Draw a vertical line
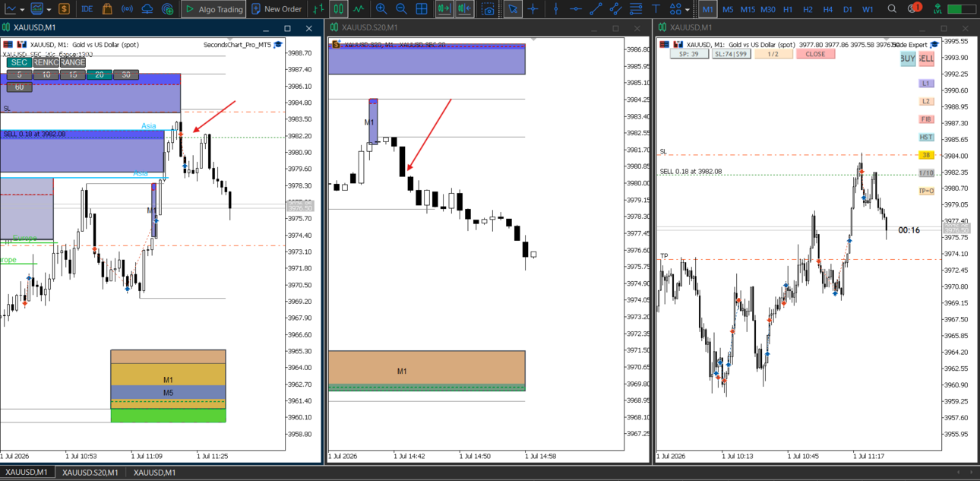This screenshot has width=980, height=481. [556, 9]
